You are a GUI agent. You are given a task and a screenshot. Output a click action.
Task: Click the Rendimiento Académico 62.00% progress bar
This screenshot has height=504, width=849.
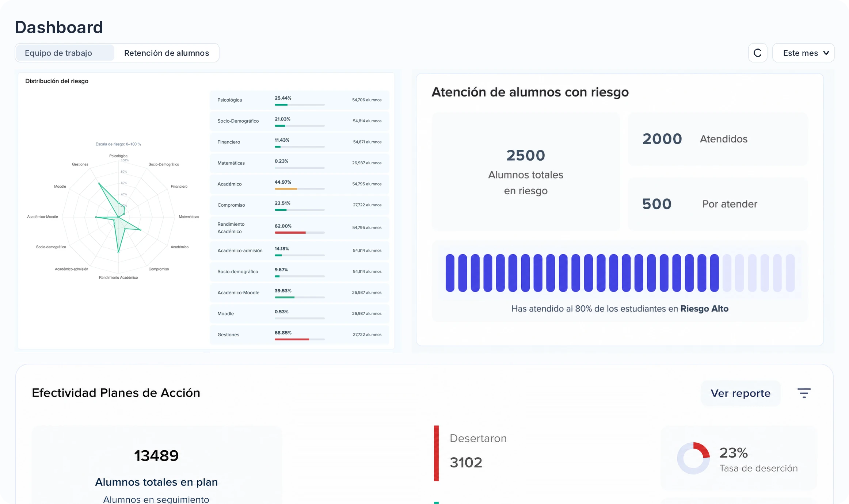(300, 233)
